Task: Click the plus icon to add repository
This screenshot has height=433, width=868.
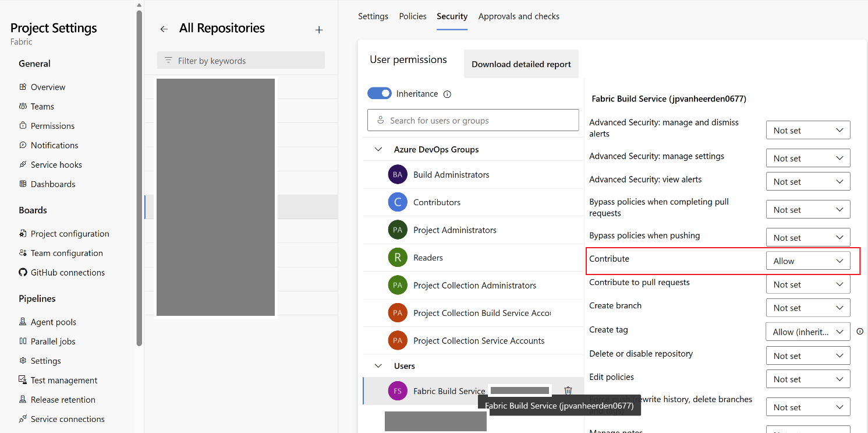Action: (319, 30)
